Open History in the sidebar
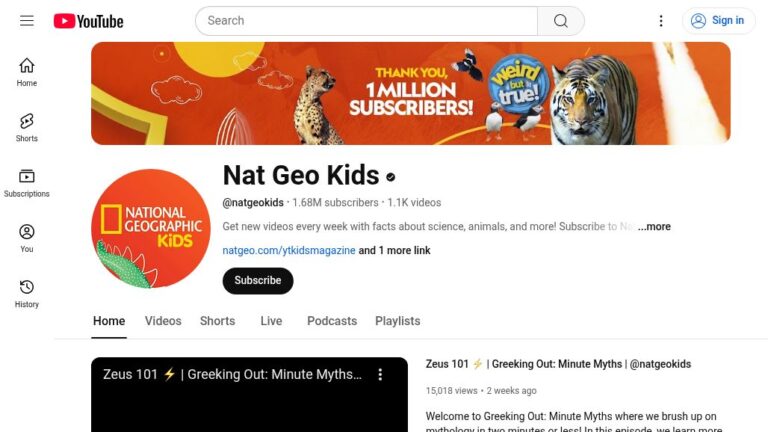 (27, 293)
